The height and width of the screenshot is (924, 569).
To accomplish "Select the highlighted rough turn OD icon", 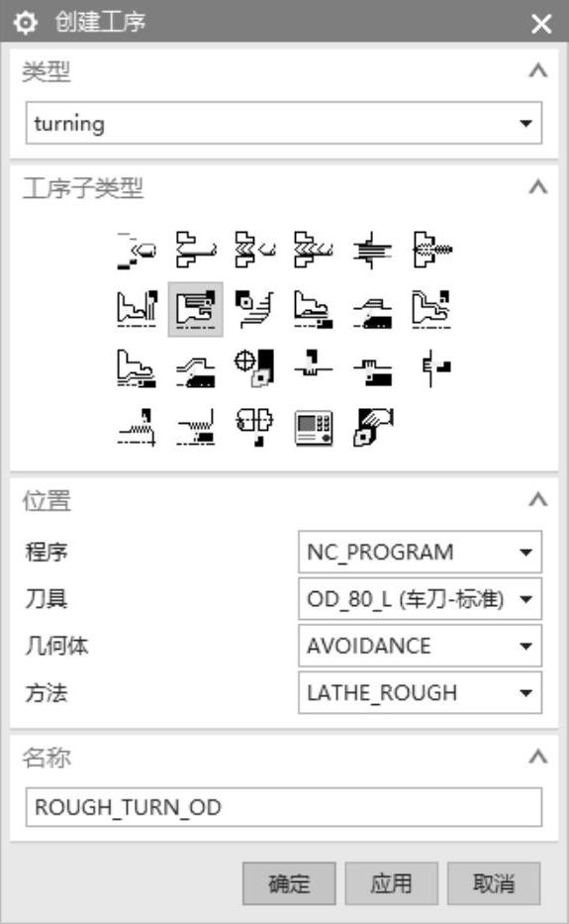I will 196,309.
